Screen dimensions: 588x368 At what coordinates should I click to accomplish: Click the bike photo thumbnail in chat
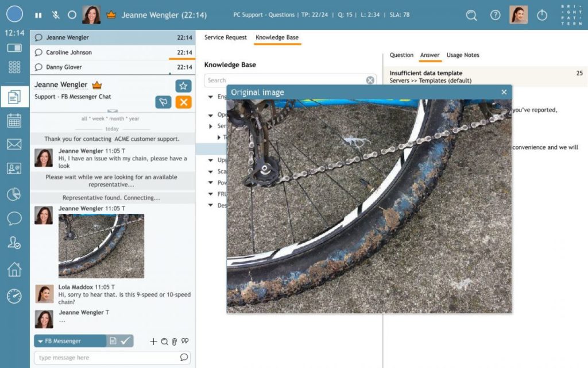pyautogui.click(x=101, y=246)
